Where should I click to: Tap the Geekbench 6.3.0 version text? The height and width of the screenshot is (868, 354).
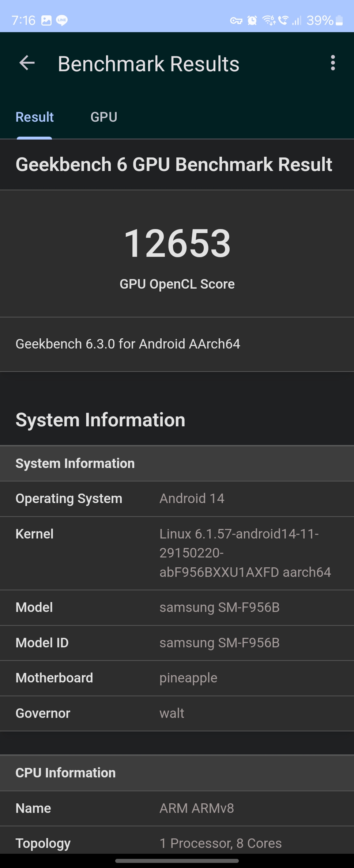[128, 344]
